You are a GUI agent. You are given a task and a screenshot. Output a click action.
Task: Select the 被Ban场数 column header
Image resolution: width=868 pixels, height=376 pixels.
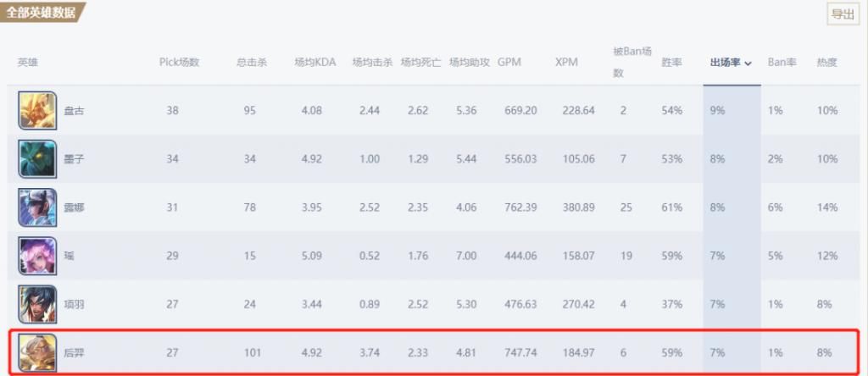632,62
